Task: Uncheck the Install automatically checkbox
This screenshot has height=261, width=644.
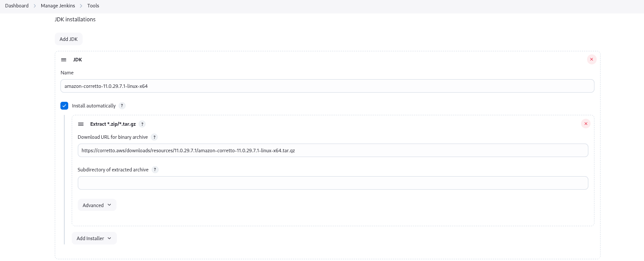Action: [x=64, y=106]
